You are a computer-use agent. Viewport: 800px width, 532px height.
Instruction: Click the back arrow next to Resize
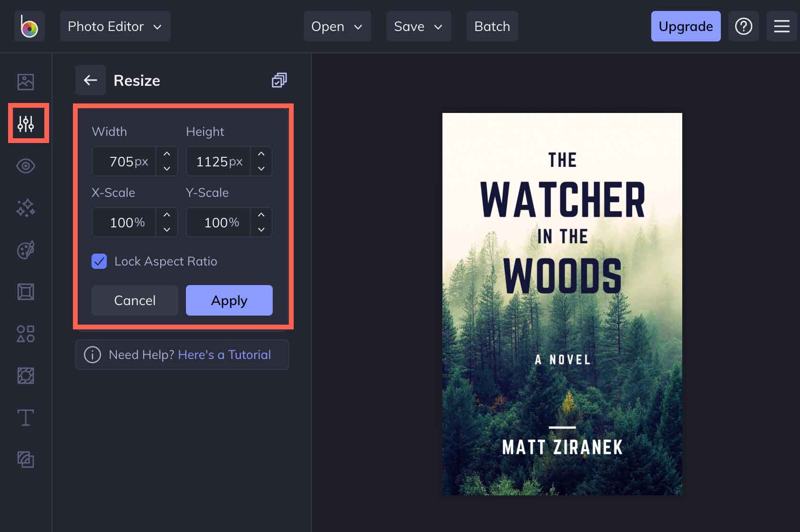(91, 80)
